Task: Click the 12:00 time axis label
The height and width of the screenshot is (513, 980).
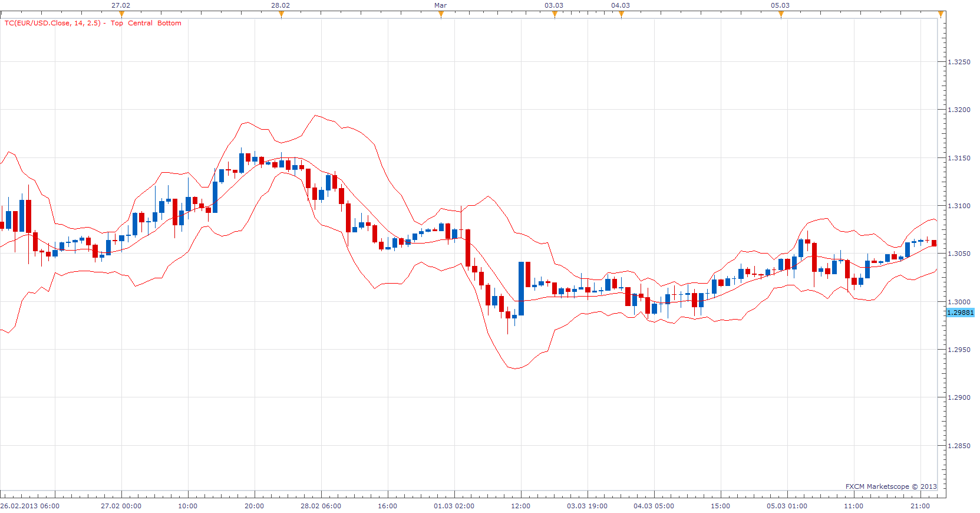Action: 521,506
